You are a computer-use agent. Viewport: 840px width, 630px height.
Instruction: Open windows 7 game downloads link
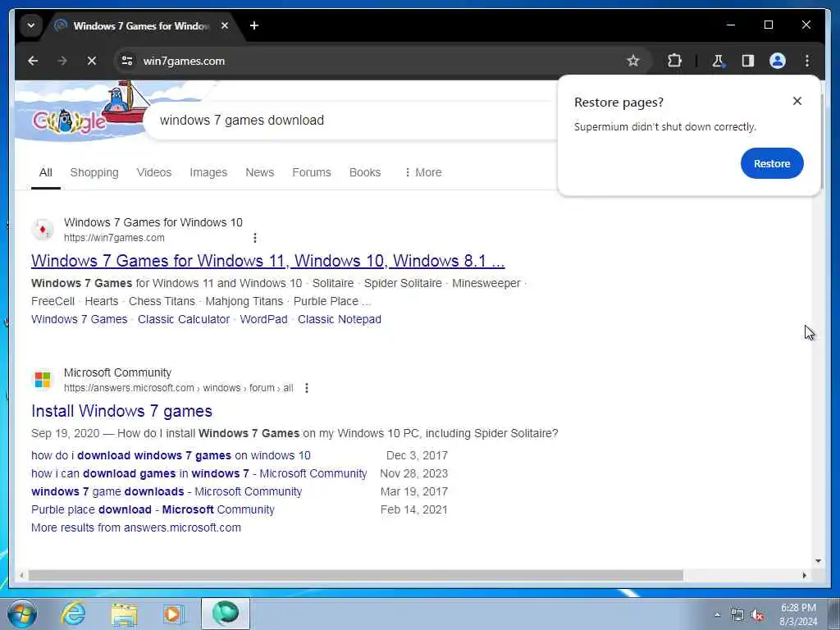[x=167, y=492]
